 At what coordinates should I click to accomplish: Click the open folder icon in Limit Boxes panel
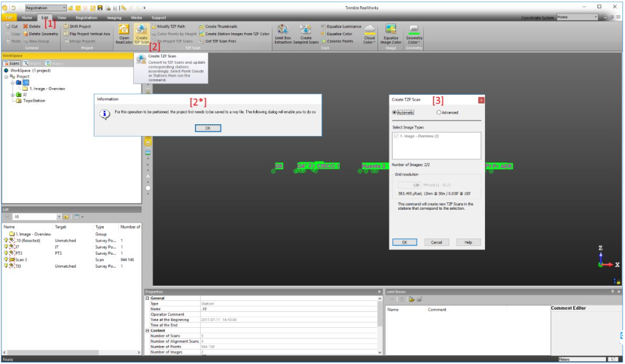pyautogui.click(x=411, y=300)
